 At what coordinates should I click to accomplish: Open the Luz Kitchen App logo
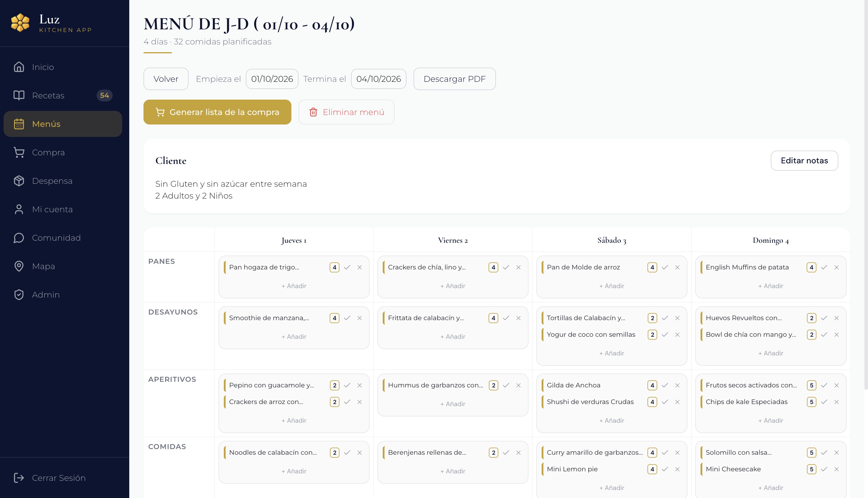pos(20,23)
